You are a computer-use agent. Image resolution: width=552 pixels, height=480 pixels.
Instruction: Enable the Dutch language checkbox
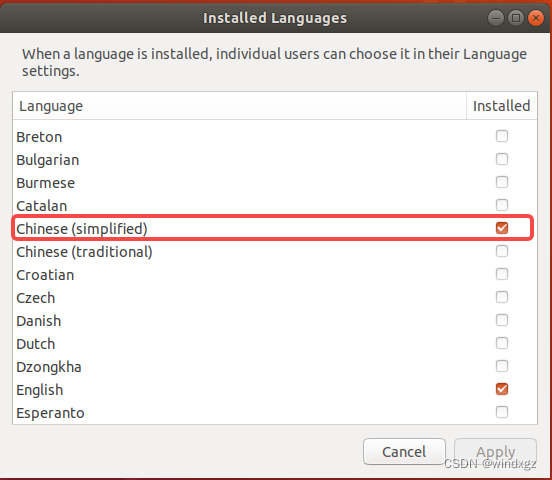click(502, 343)
